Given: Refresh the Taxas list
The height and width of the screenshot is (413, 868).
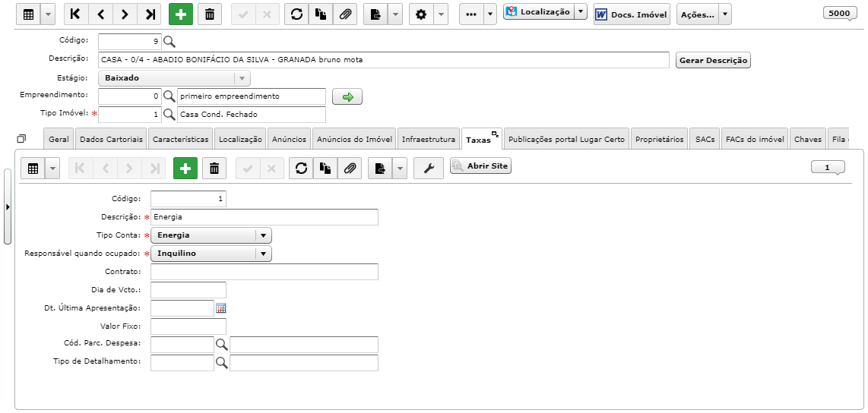Looking at the screenshot, I should [x=301, y=168].
